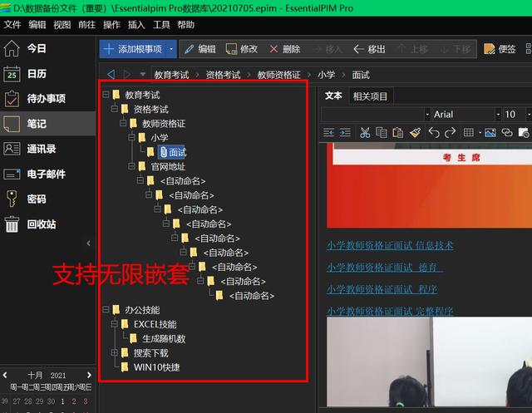This screenshot has height=413, width=532.
Task: Collapse the 办公技能 tree node
Action: [106, 310]
